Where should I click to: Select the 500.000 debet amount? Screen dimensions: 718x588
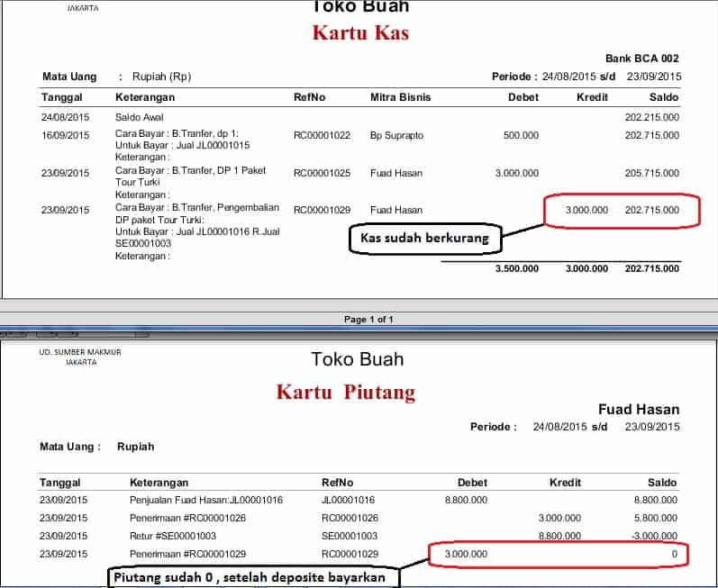click(x=521, y=135)
